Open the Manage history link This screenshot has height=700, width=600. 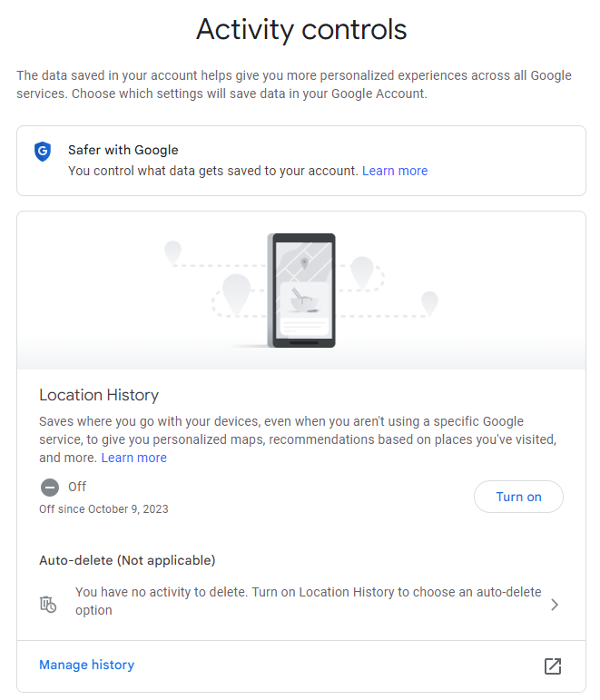click(86, 665)
